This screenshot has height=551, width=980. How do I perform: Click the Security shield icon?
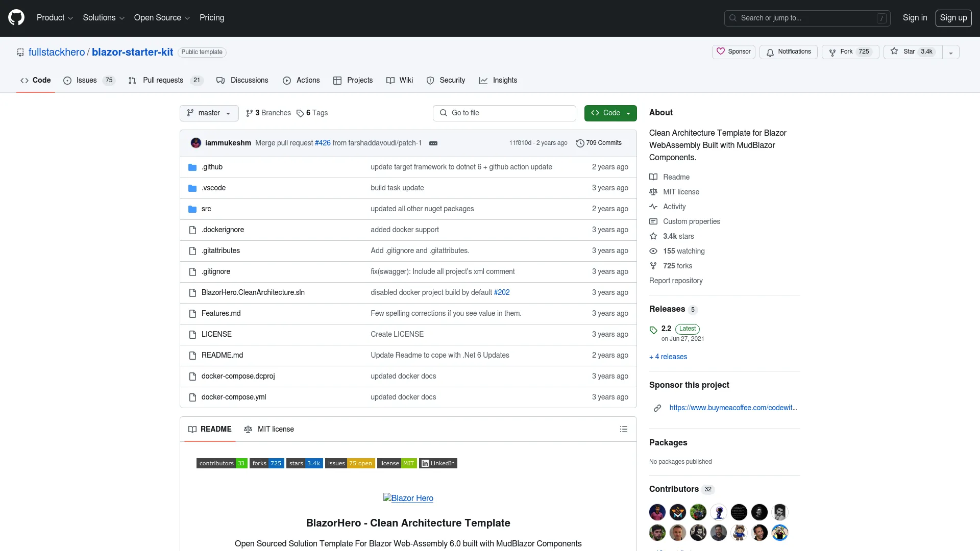click(x=430, y=80)
